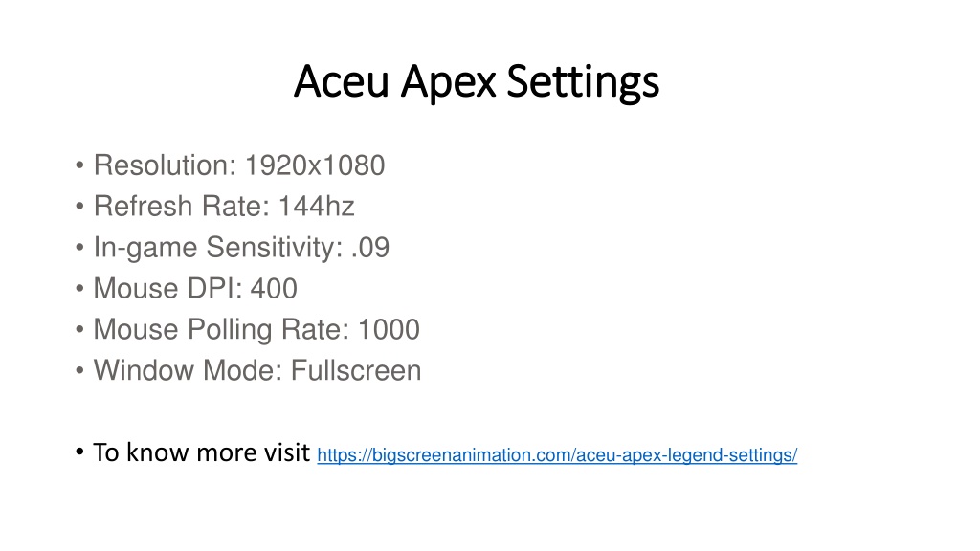Select the 'Mouse Polling Rate:' label text
This screenshot has height=551, width=980.
click(x=221, y=330)
